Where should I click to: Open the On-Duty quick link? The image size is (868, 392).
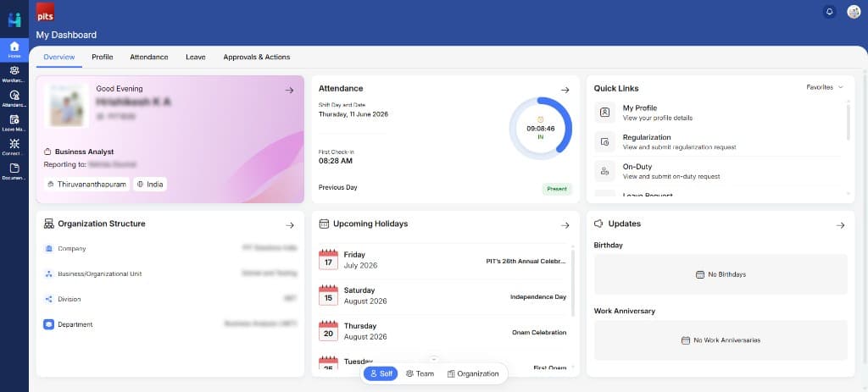coord(719,171)
